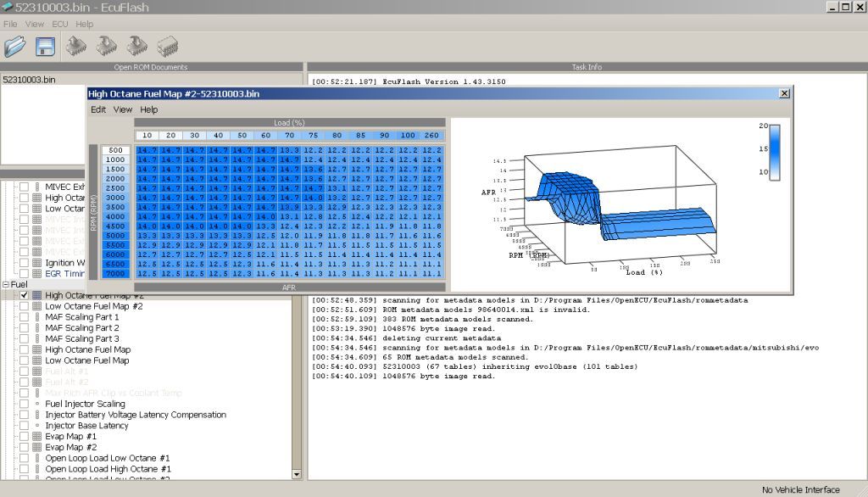This screenshot has width=868, height=497.
Task: Select the 13.2 cell in the 3000 RPM row
Action: [337, 198]
